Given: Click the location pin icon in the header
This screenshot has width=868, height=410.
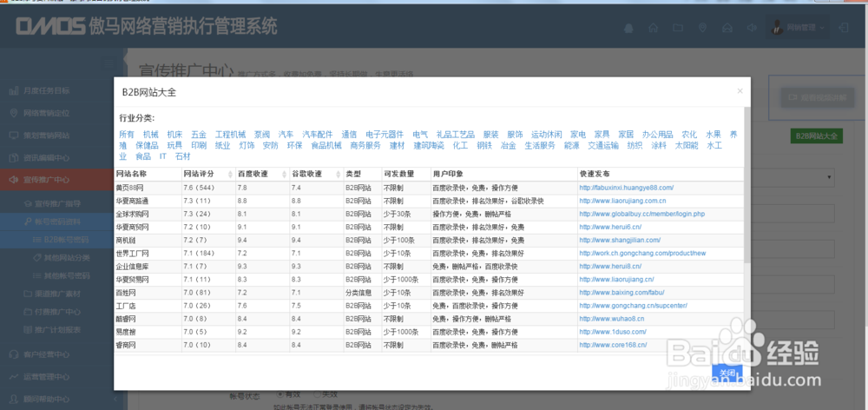Looking at the screenshot, I should point(702,28).
